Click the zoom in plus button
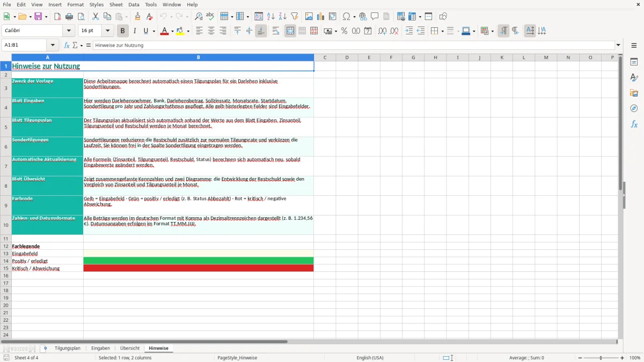Viewport: 644px width, 362px height. click(x=623, y=358)
